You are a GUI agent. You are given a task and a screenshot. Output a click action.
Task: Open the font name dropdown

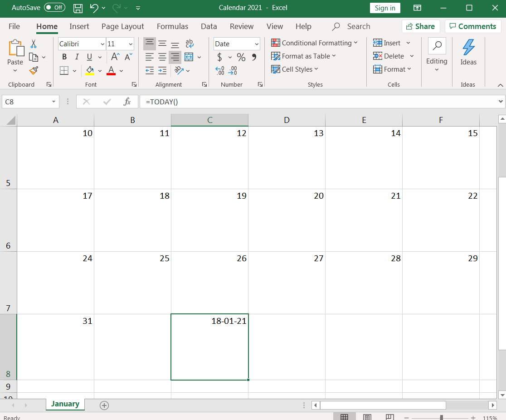102,44
